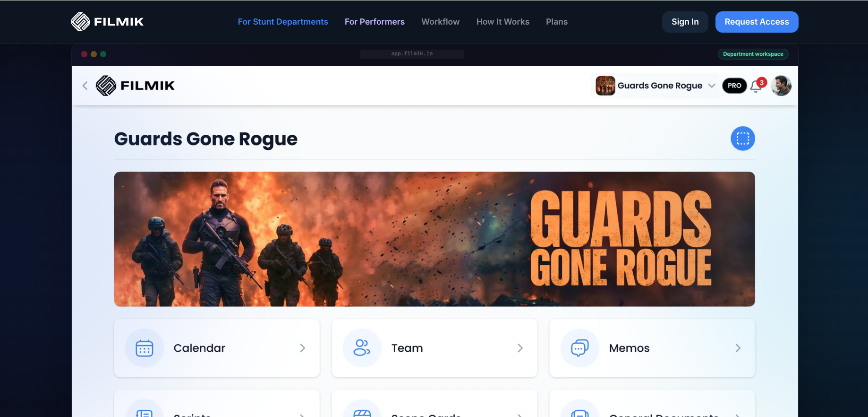This screenshot has width=868, height=417.
Task: Click the Team people icon
Action: [362, 348]
